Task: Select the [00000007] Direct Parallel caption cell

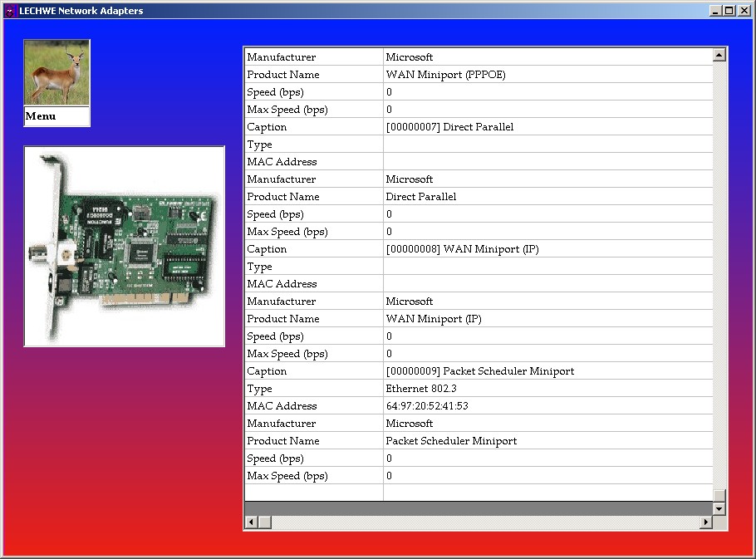Action: coord(449,127)
